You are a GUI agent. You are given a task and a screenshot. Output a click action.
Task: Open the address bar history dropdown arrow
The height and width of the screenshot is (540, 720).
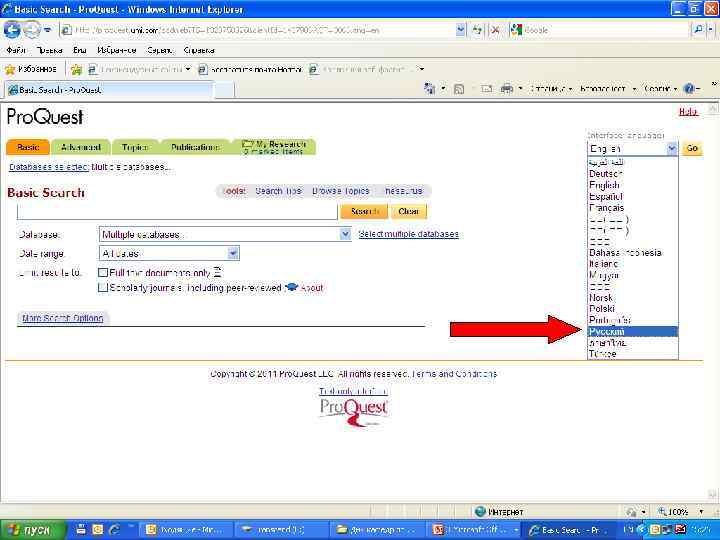tap(461, 30)
